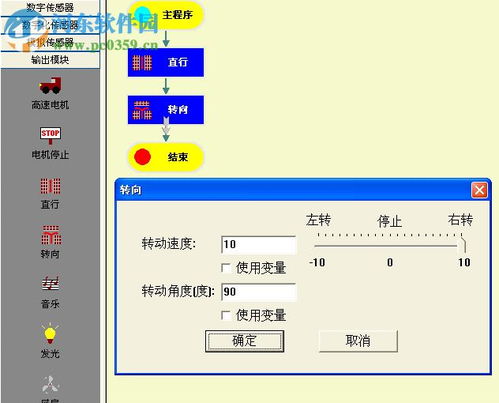Enable 使用变量 under 转动速度
Image resolution: width=499 pixels, height=403 pixels.
point(226,268)
